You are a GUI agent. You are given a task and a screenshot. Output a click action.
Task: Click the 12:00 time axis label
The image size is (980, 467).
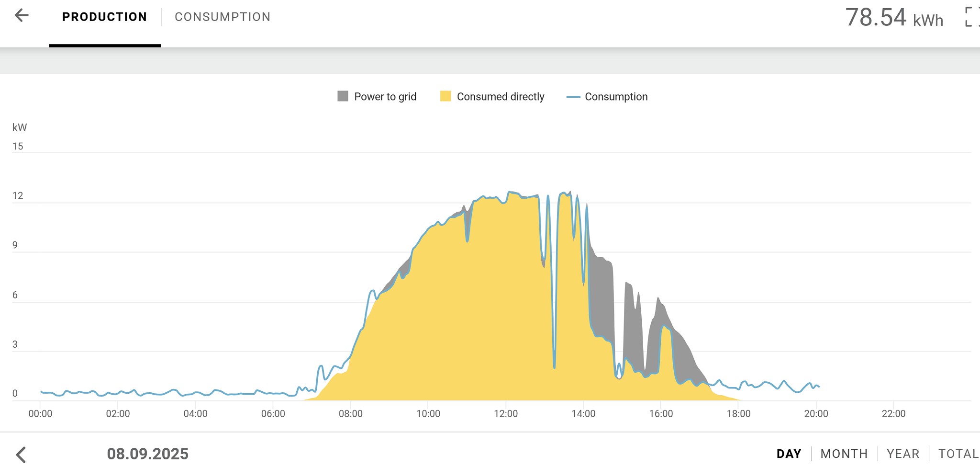506,414
